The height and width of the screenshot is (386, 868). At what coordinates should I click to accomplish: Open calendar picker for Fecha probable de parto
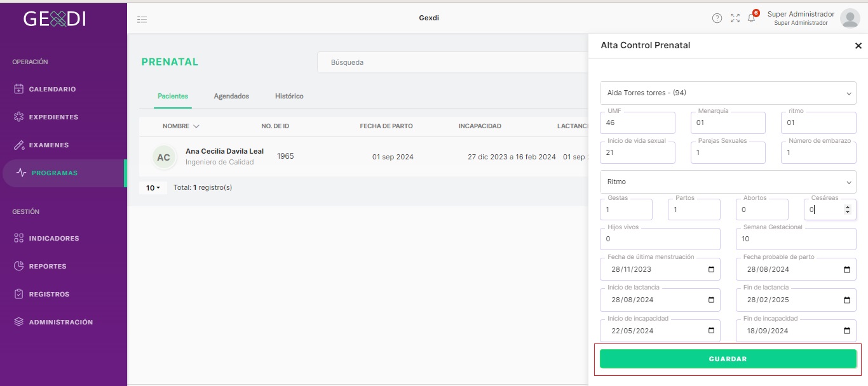(847, 269)
